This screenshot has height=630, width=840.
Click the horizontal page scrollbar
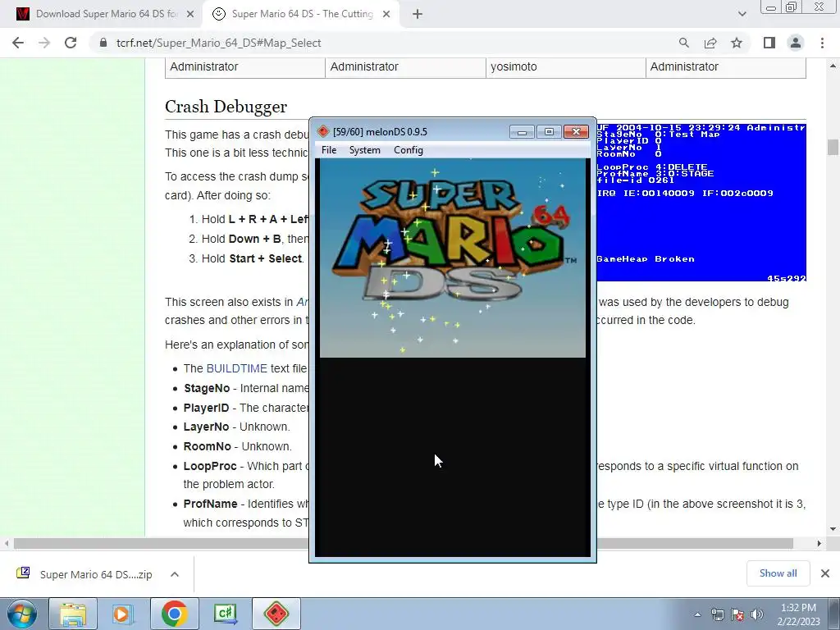tap(403, 543)
